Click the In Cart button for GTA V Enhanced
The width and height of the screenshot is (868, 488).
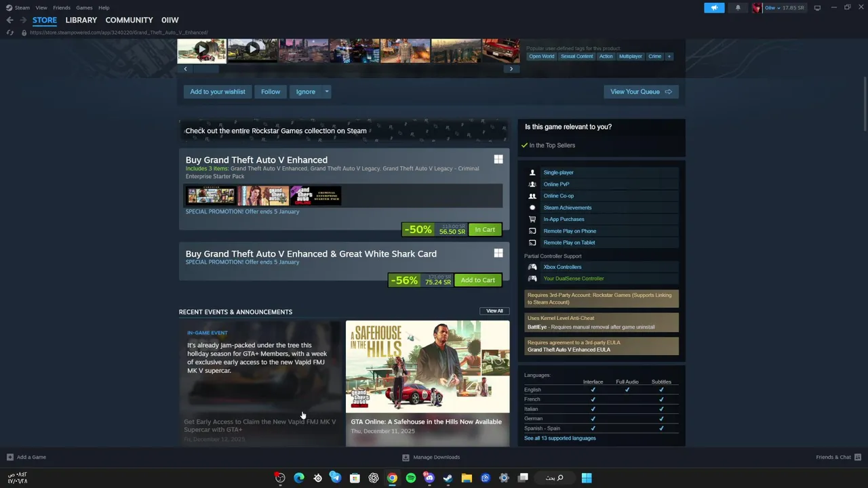coord(485,230)
